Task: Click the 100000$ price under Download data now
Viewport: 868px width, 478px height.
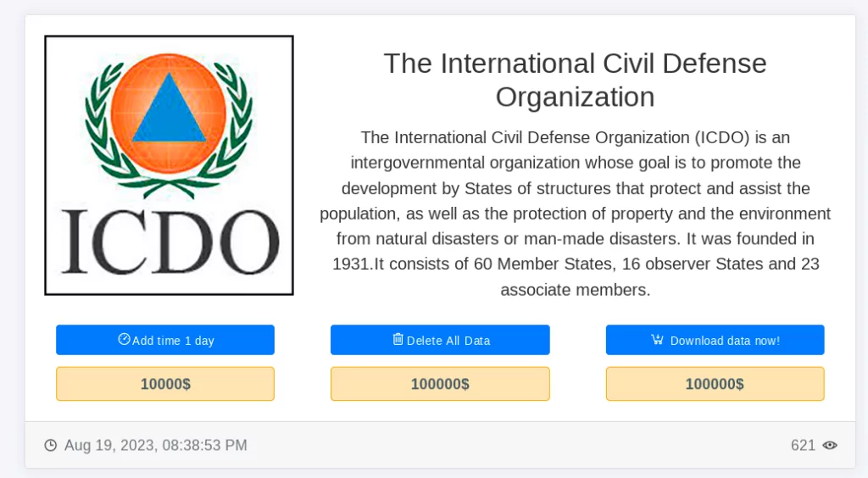Action: (x=715, y=384)
